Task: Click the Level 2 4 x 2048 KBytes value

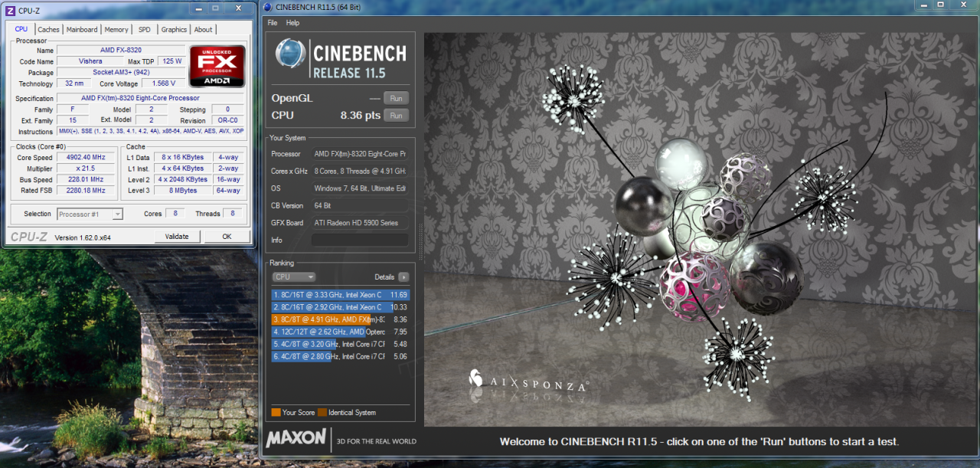Action: pos(182,180)
